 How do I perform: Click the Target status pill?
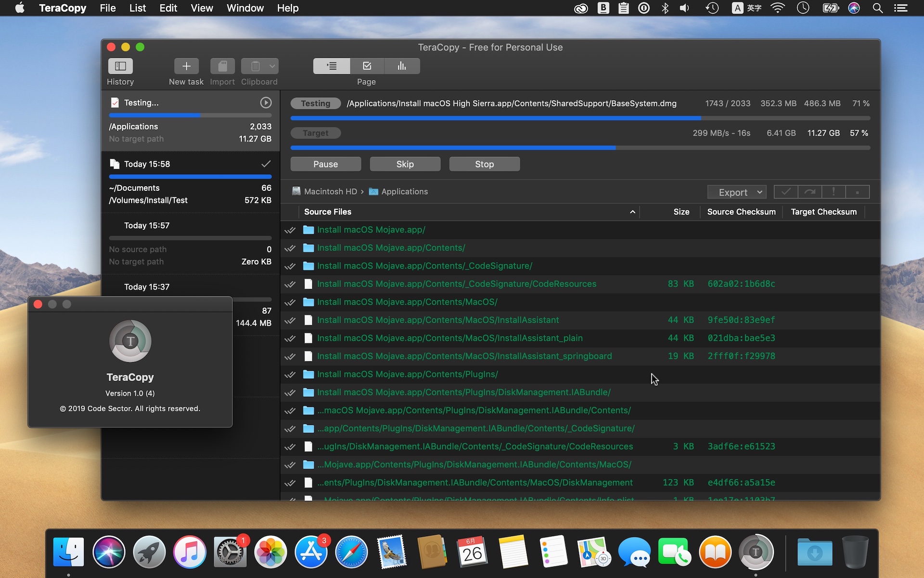click(x=316, y=133)
